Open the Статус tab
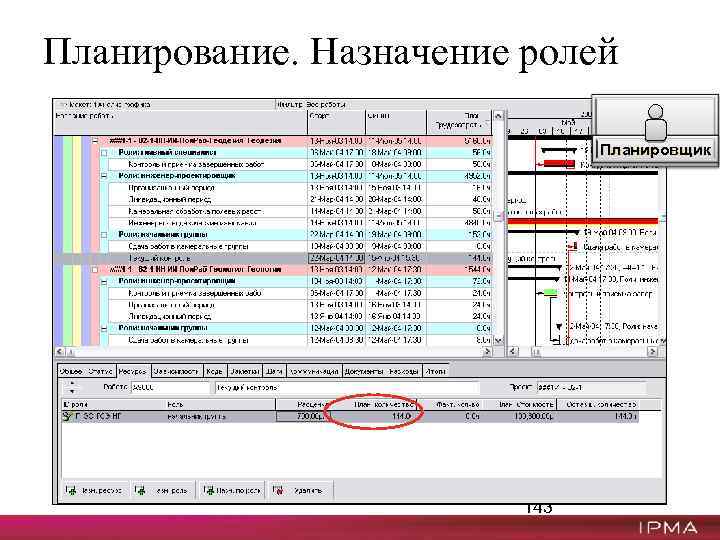The image size is (720, 540). pyautogui.click(x=100, y=371)
